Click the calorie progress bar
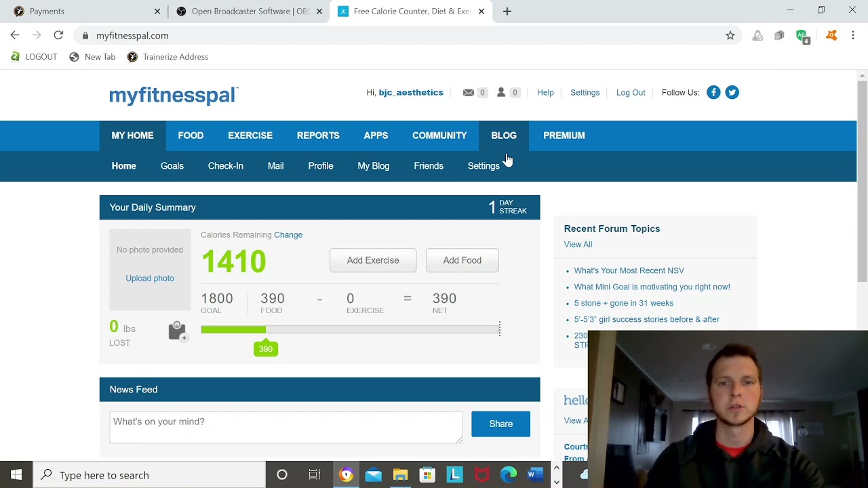 [350, 329]
